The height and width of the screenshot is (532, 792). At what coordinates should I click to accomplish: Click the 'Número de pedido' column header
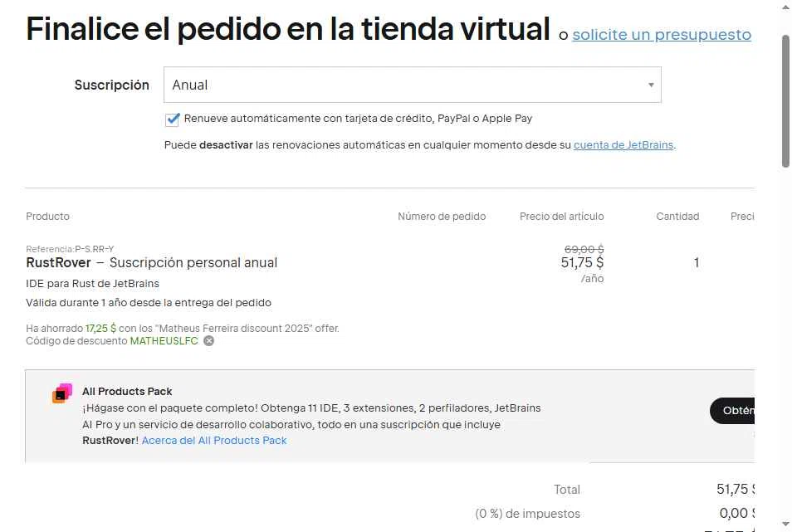(442, 216)
